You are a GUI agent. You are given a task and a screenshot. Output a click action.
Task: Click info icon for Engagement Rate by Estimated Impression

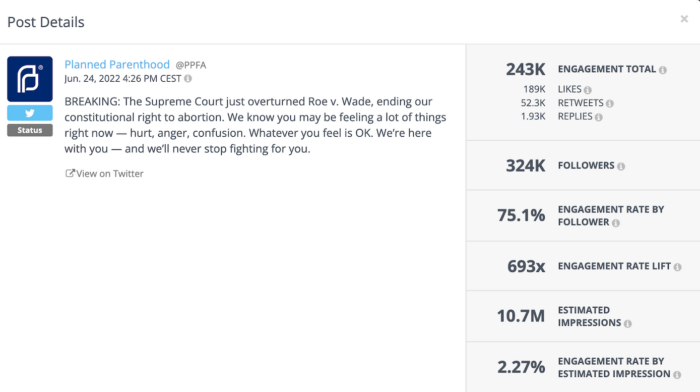point(677,375)
